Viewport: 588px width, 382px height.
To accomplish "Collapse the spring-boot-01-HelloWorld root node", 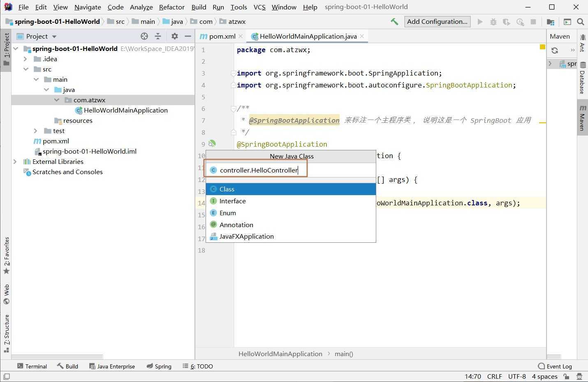I will [16, 48].
